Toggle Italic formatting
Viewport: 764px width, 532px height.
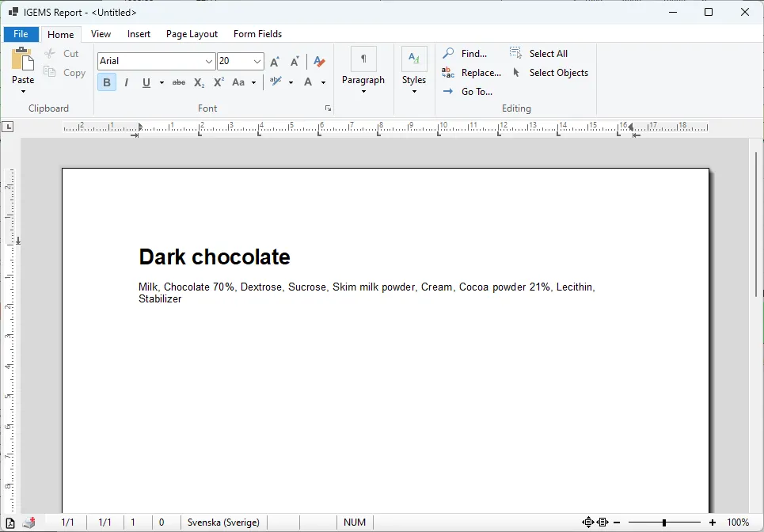click(x=126, y=82)
